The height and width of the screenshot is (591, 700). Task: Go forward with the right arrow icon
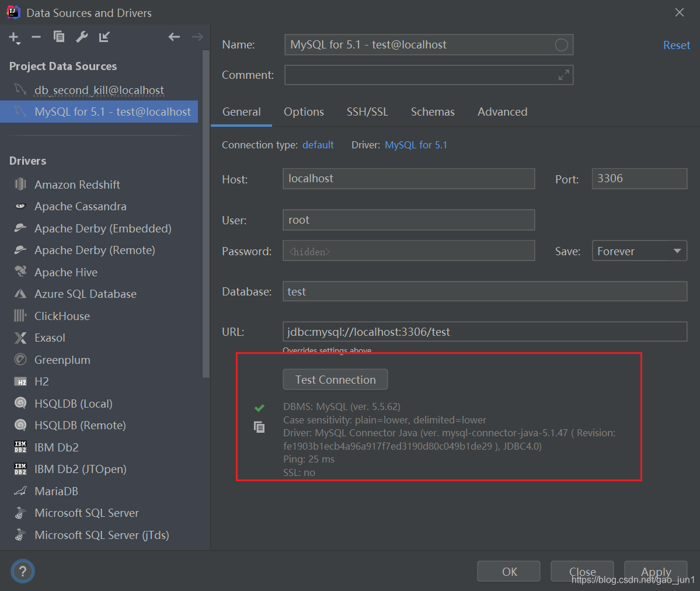tap(197, 37)
